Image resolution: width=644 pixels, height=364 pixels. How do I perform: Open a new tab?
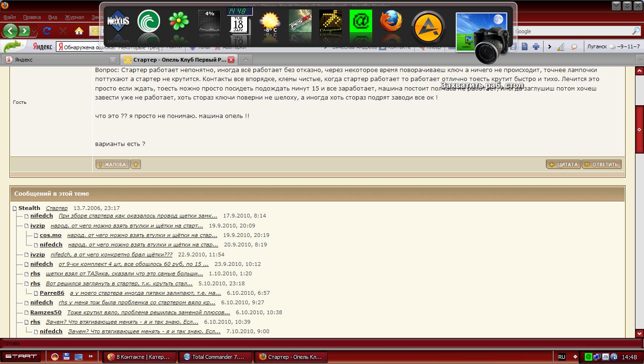coord(245,60)
